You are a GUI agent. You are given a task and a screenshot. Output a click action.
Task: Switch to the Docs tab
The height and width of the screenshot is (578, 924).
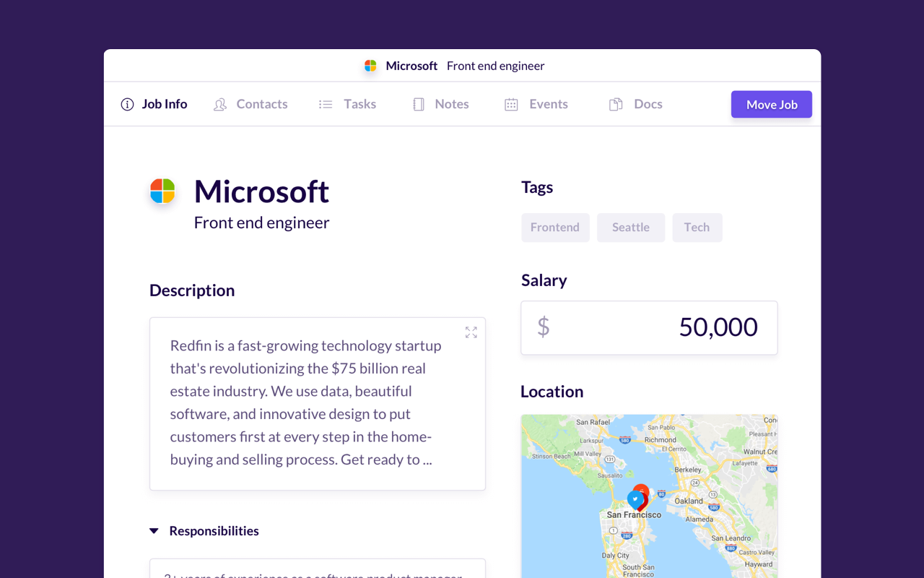pos(636,104)
